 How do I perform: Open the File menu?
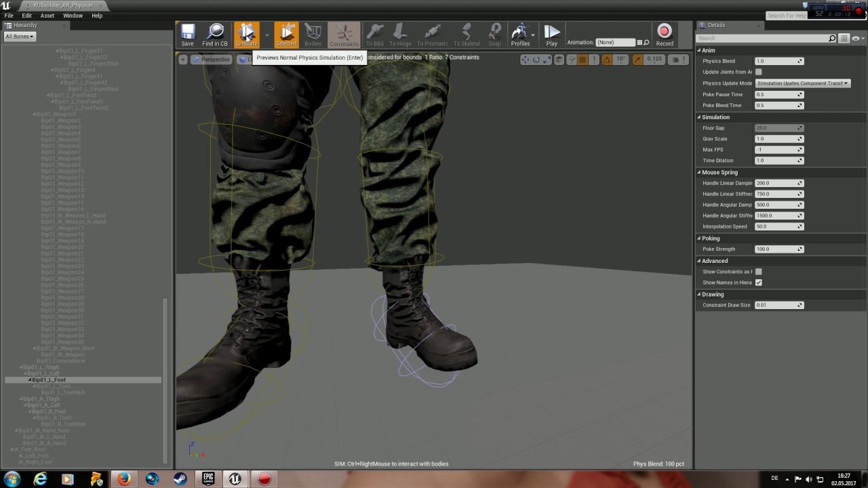tap(9, 16)
